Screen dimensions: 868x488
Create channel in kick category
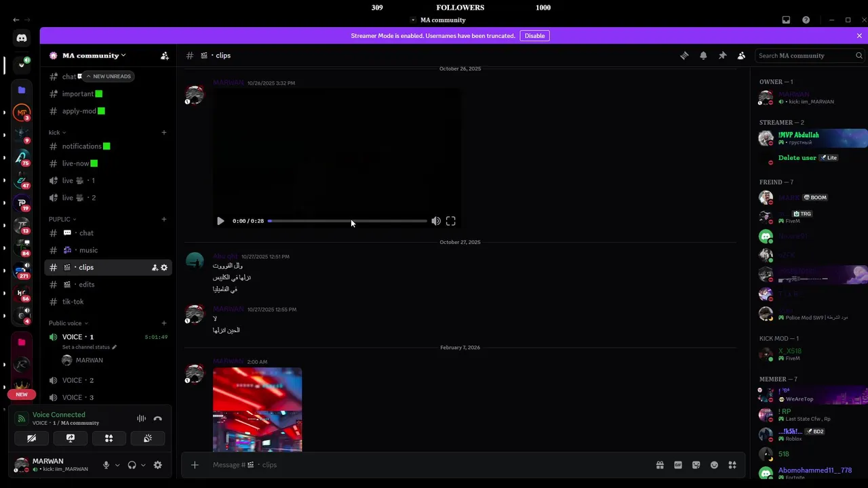pyautogui.click(x=164, y=133)
